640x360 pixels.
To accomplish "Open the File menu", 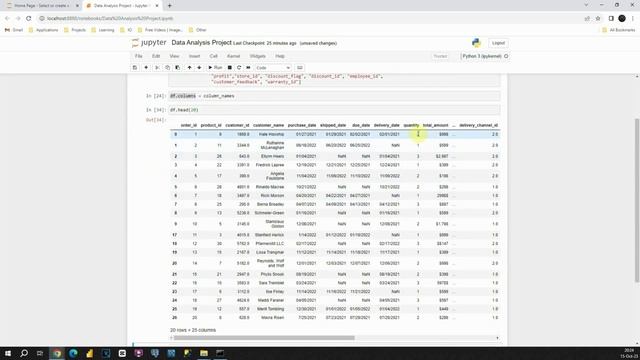I will [139, 56].
